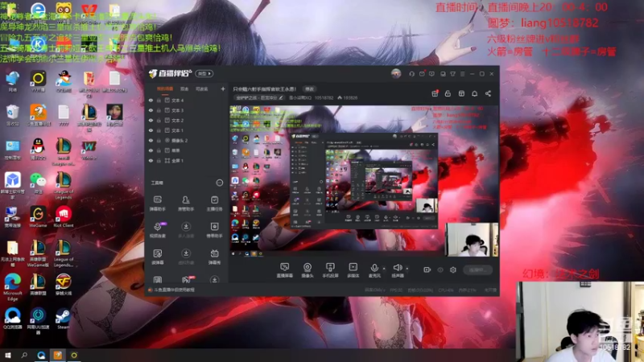The height and width of the screenshot is (362, 644).
Task: Click the 修改 button next to stream title
Action: pos(309,89)
